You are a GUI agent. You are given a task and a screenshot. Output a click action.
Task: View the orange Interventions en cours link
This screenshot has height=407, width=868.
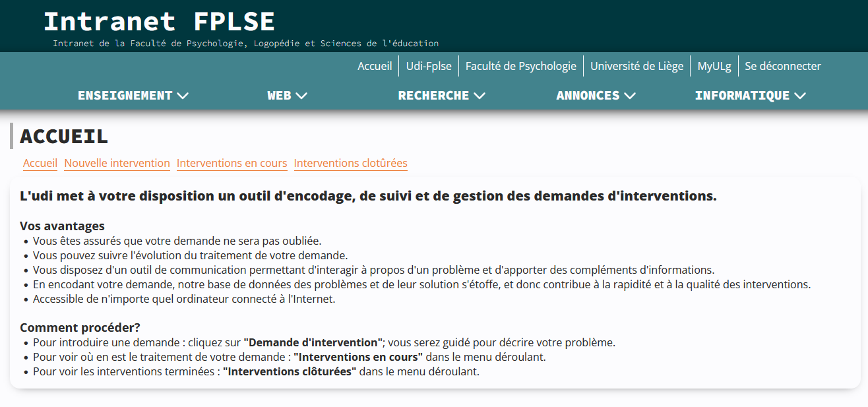coord(232,163)
